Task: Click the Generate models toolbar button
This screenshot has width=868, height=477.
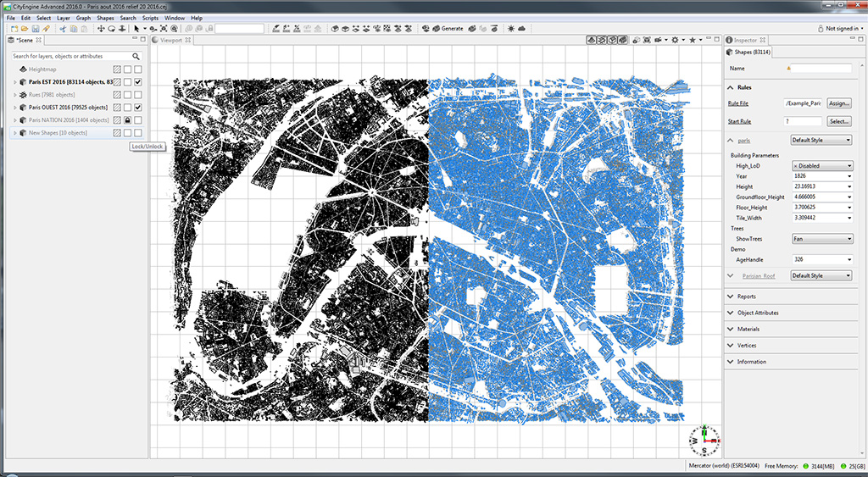Action: point(447,29)
